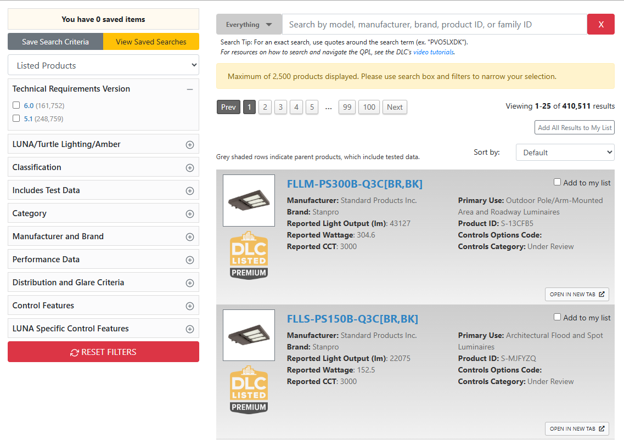Collapse Technical Requirements Version minus icon
This screenshot has height=440, width=624.
click(190, 90)
